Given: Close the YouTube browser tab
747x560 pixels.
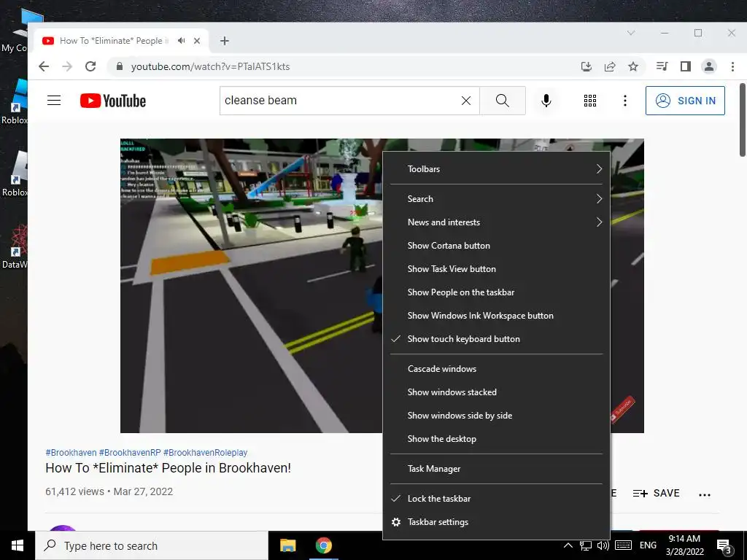Looking at the screenshot, I should 197,41.
